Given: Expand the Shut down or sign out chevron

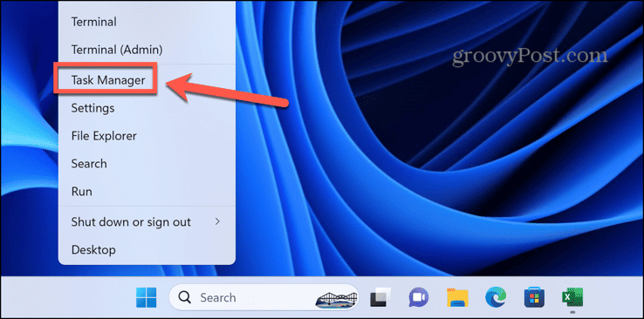Looking at the screenshot, I should pyautogui.click(x=217, y=222).
